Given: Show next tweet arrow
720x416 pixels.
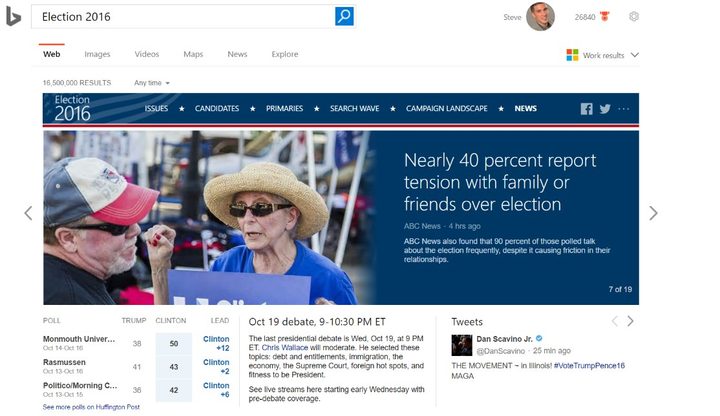Looking at the screenshot, I should coord(630,321).
